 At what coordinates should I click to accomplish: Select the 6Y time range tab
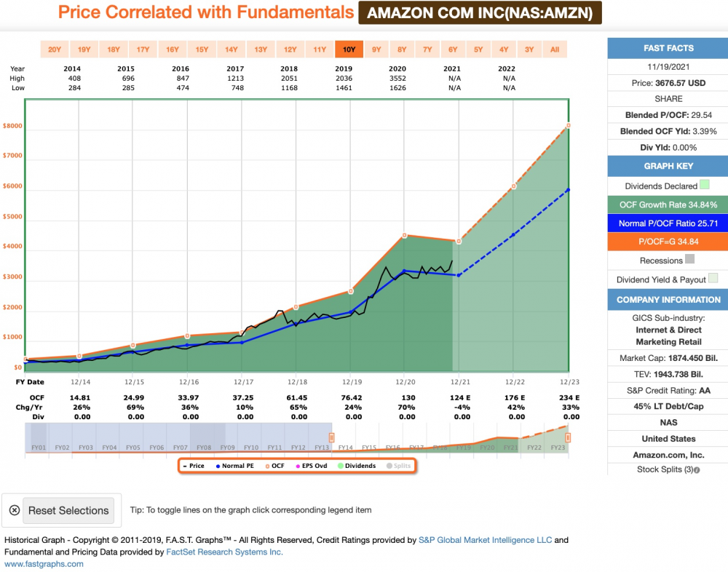pos(453,49)
